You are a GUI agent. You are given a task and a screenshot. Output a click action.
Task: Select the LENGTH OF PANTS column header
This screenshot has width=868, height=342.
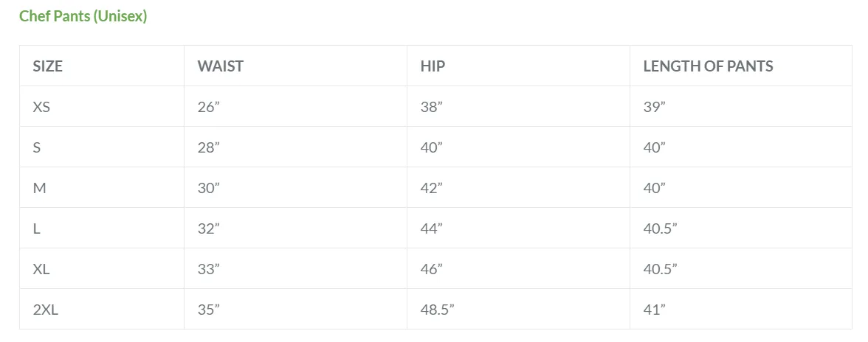[x=708, y=66]
